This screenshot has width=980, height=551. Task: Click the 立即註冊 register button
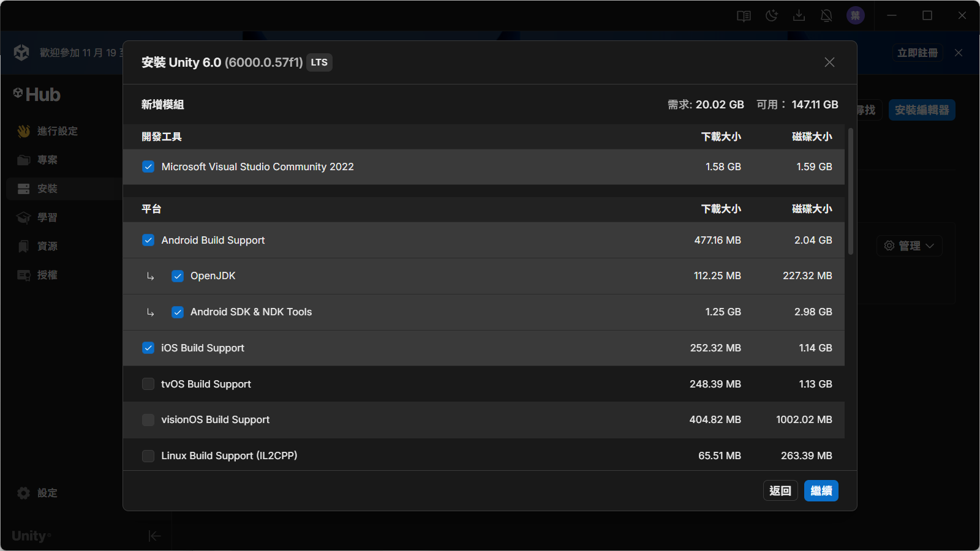(x=918, y=53)
